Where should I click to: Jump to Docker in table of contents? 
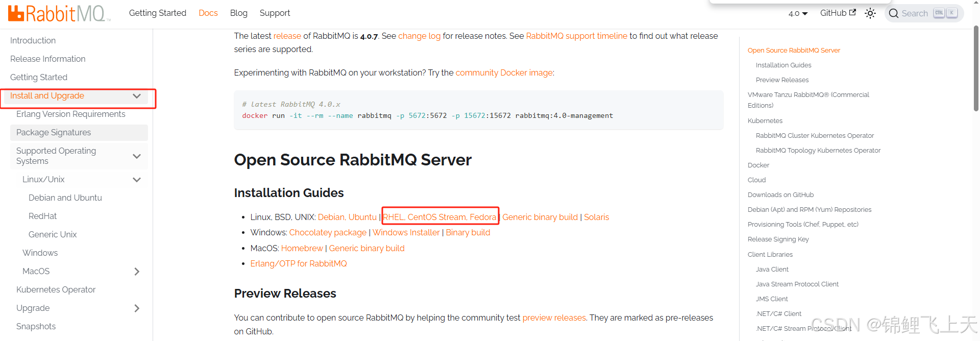tap(758, 165)
